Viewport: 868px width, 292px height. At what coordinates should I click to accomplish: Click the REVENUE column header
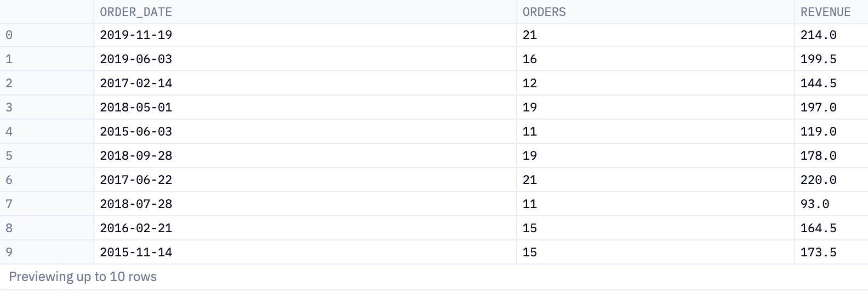tap(831, 12)
